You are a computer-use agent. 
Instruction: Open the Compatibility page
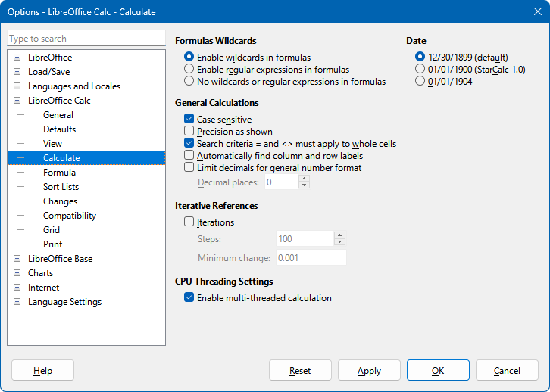point(70,216)
